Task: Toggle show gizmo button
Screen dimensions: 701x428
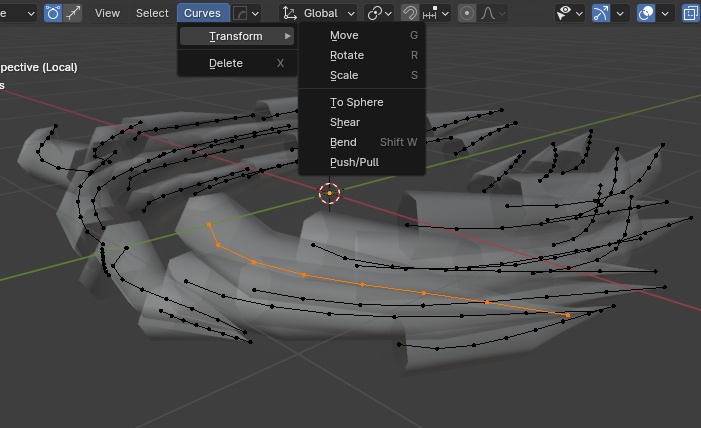Action: [x=600, y=13]
